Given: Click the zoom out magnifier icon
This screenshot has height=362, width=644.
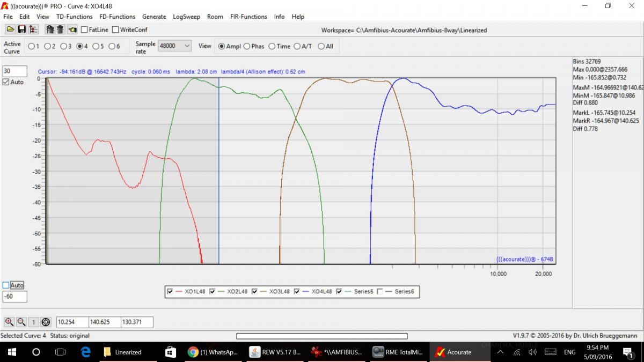Looking at the screenshot, I should (21, 322).
